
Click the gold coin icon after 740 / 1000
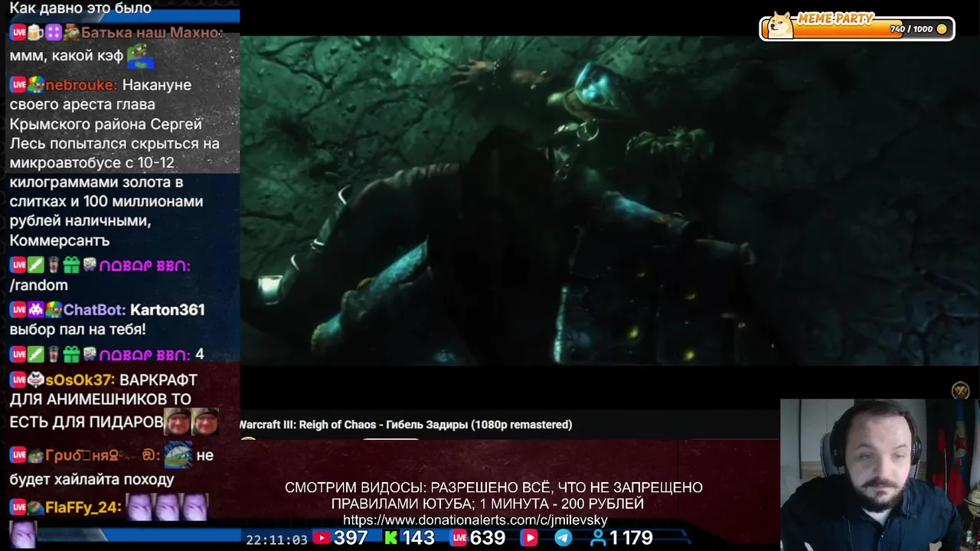coord(942,29)
